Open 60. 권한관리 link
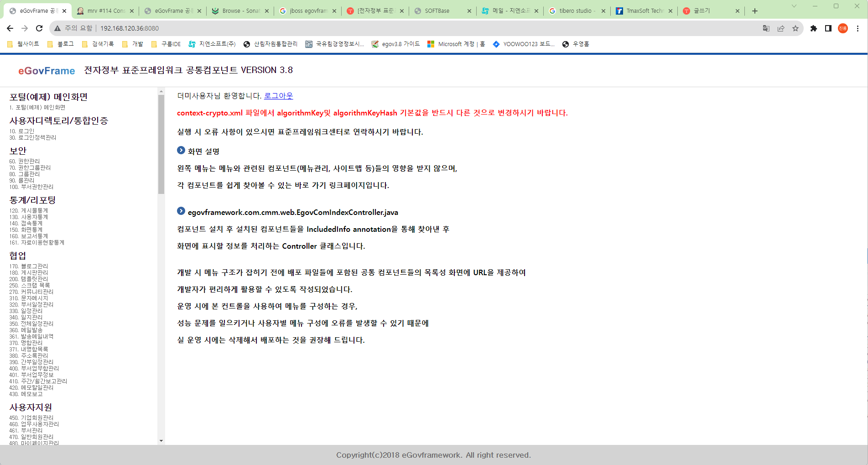The height and width of the screenshot is (465, 868). click(x=25, y=161)
